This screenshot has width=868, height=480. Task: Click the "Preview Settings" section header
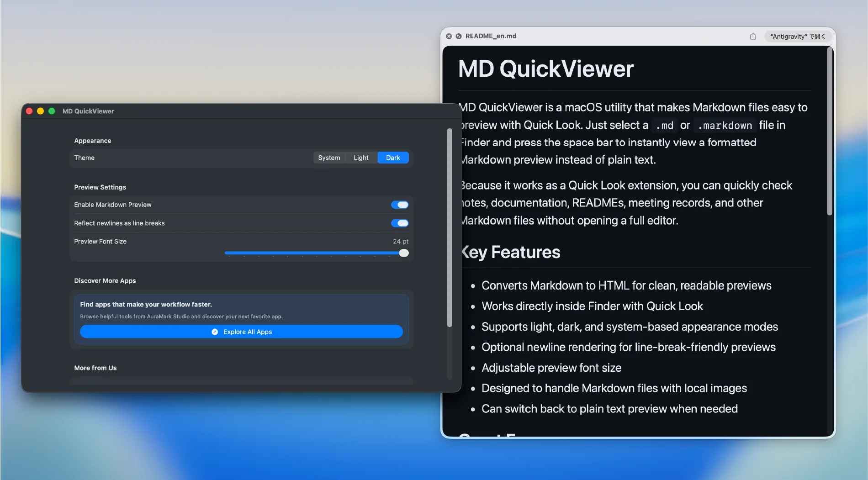(x=100, y=187)
